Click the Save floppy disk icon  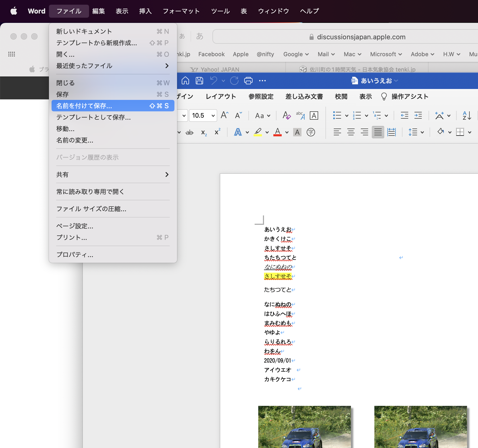click(199, 81)
